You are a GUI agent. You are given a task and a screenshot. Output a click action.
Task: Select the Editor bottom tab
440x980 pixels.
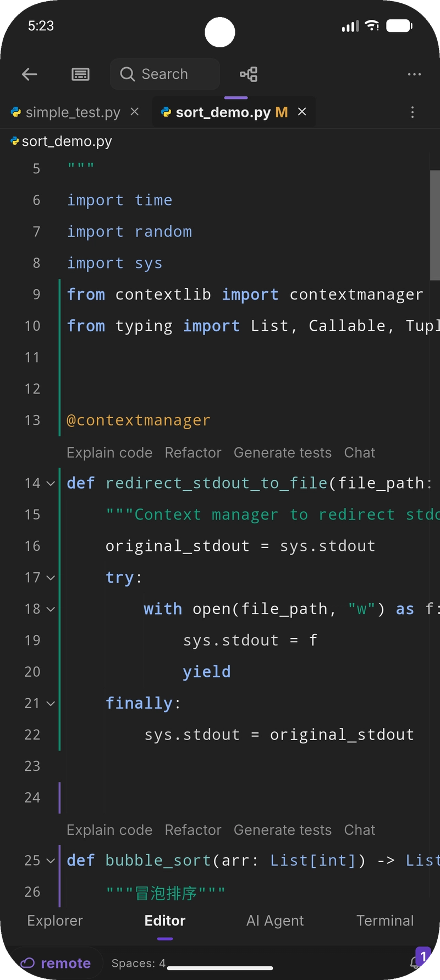165,921
